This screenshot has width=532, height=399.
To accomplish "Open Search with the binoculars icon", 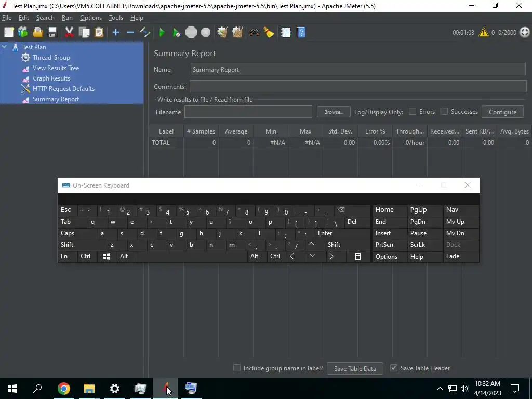I will coord(254,33).
